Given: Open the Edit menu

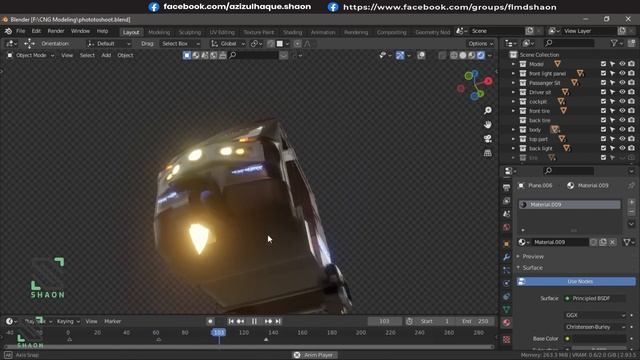Looking at the screenshot, I should (36, 31).
